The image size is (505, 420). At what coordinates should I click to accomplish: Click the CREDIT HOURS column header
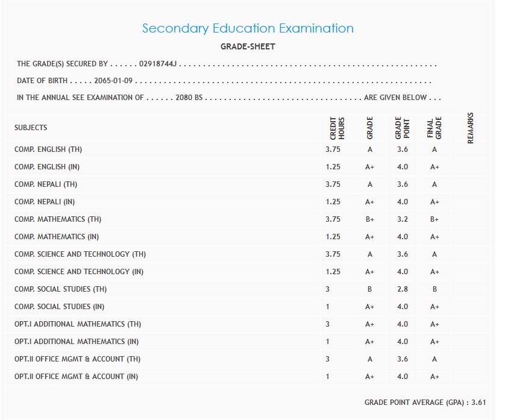point(337,128)
